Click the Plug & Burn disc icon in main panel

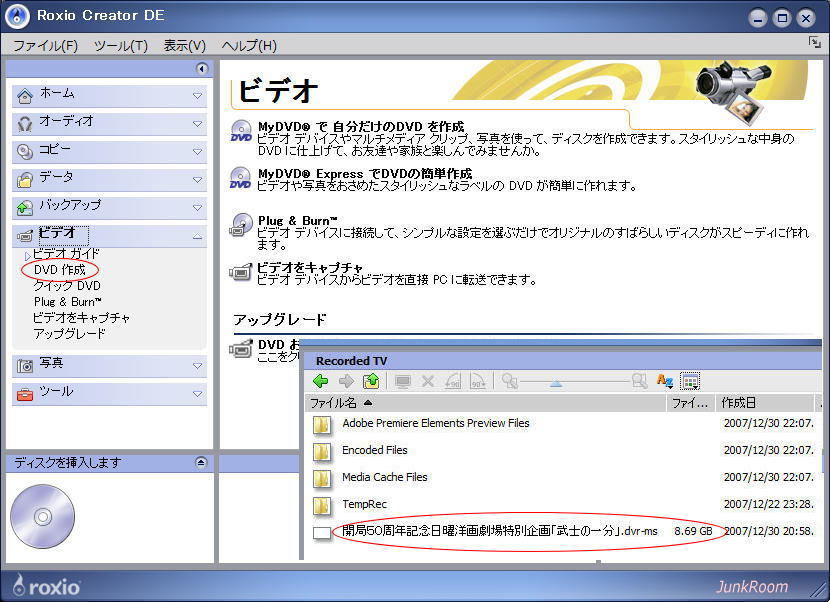[241, 224]
